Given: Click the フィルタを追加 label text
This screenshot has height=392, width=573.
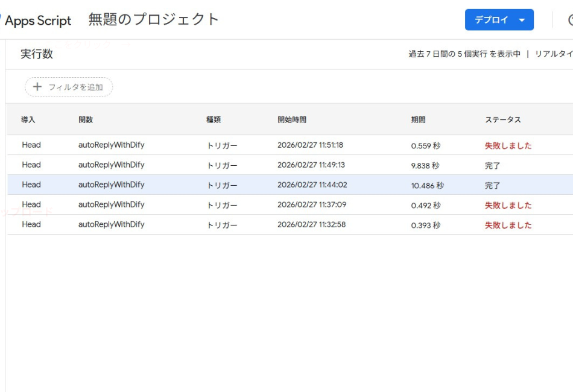Looking at the screenshot, I should [x=75, y=87].
